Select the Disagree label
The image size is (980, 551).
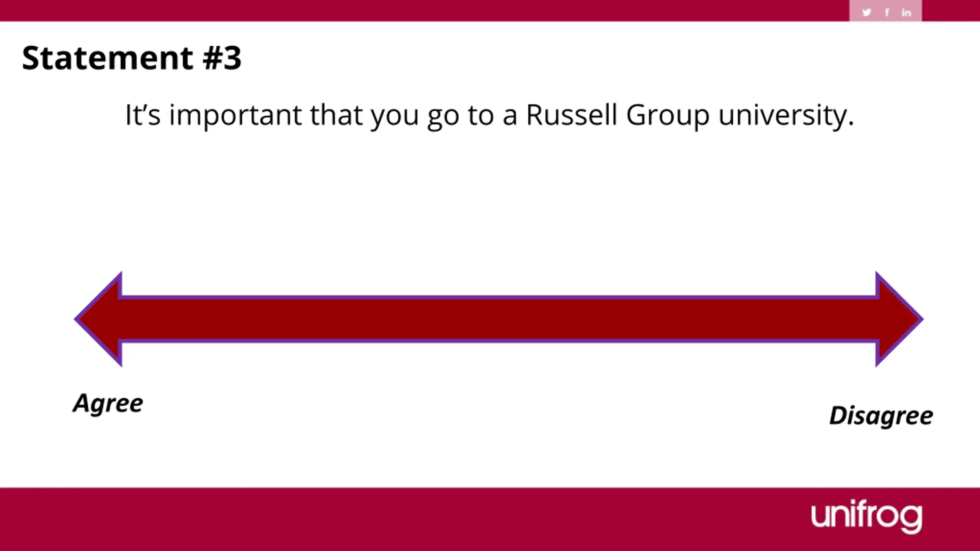point(881,416)
